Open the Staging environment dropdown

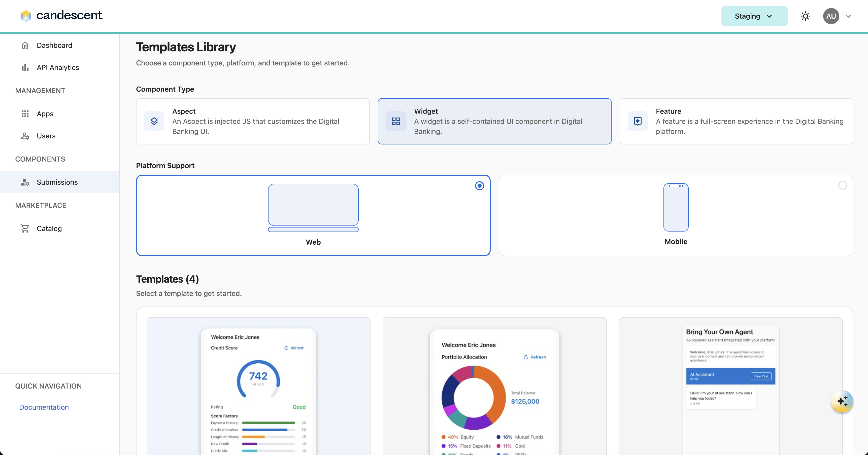coord(754,16)
